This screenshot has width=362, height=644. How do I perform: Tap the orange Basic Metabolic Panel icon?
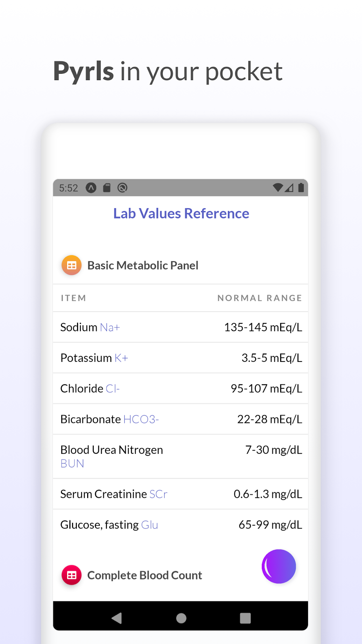click(71, 265)
